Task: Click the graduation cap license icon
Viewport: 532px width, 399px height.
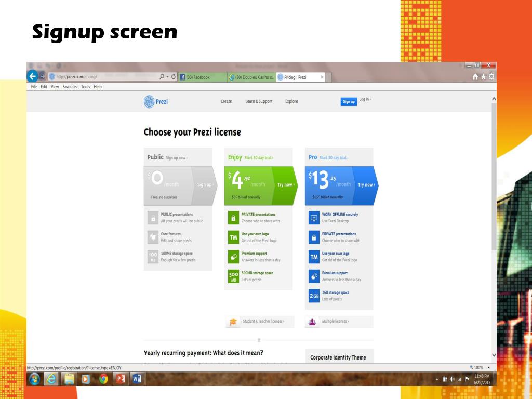Action: (x=233, y=322)
